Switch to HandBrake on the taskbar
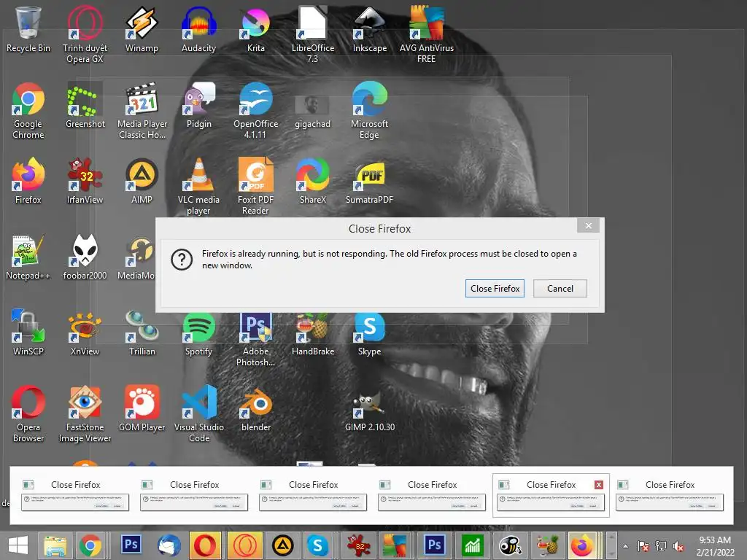 tap(547, 545)
